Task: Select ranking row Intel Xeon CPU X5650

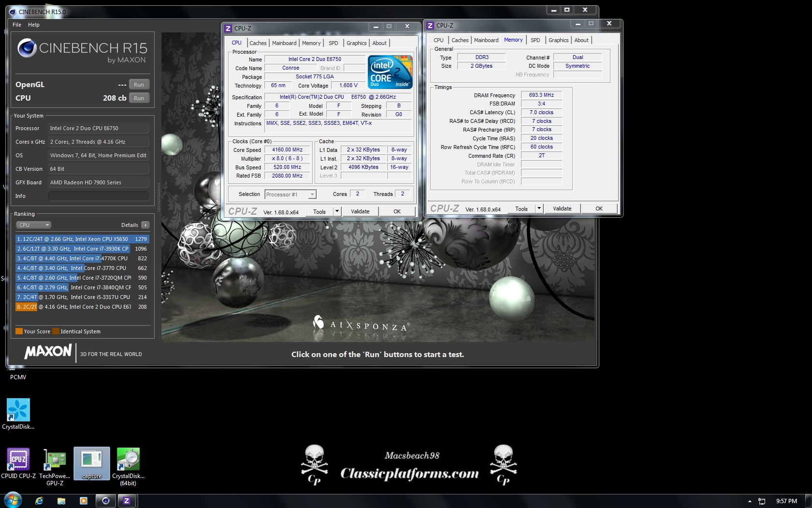Action: click(82, 239)
